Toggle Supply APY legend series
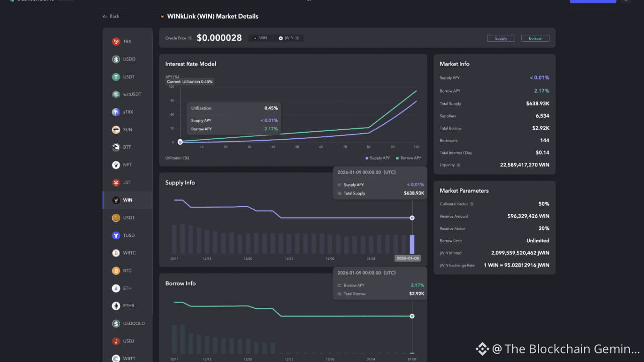 pyautogui.click(x=377, y=158)
